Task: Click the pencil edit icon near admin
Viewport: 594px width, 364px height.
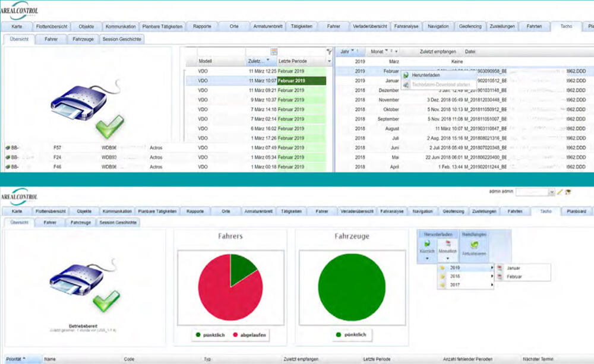Action: pyautogui.click(x=560, y=192)
